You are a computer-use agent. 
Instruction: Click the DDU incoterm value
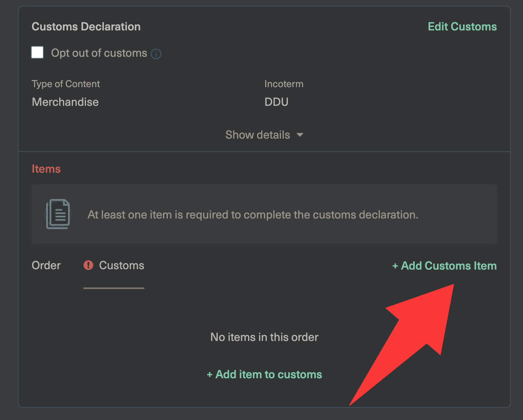pyautogui.click(x=277, y=102)
